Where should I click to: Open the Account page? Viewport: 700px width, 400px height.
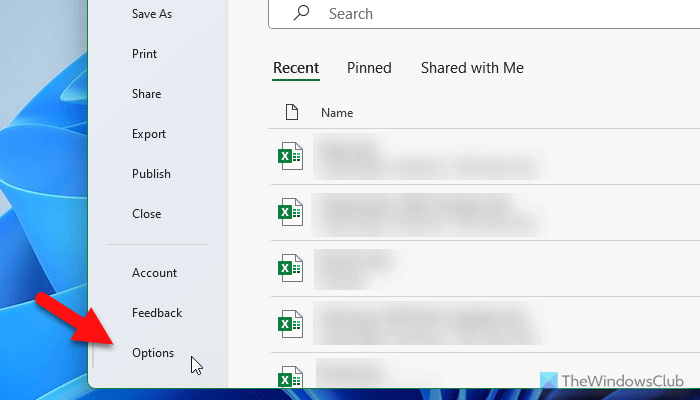(154, 273)
